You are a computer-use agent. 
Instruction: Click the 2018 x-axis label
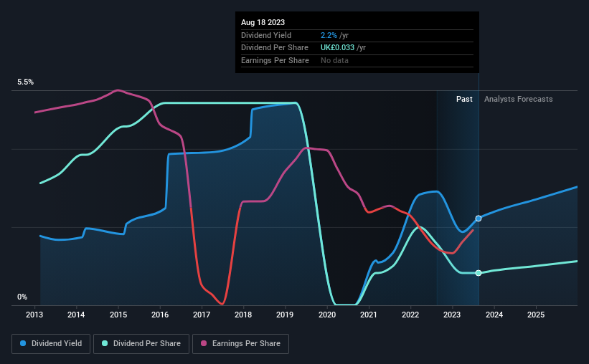click(x=243, y=315)
